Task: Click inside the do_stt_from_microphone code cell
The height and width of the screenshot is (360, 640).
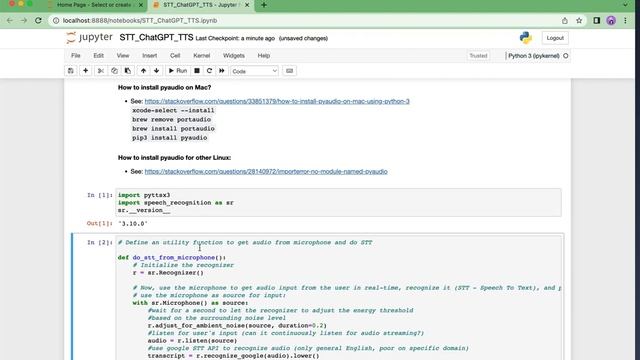Action: tap(338, 298)
